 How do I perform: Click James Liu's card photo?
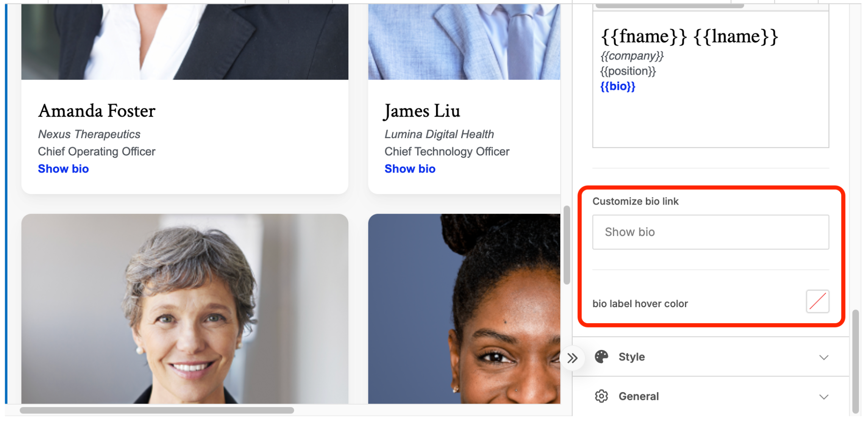(x=464, y=42)
